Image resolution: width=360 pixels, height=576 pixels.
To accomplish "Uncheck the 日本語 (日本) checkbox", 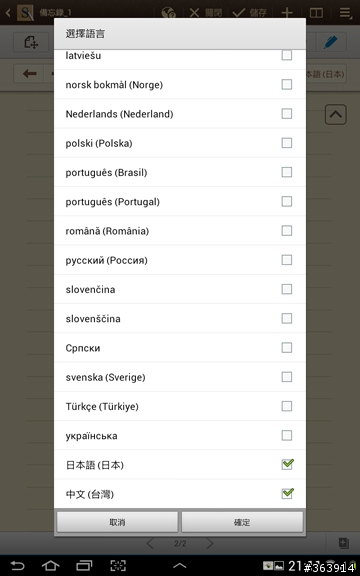I will (x=287, y=464).
